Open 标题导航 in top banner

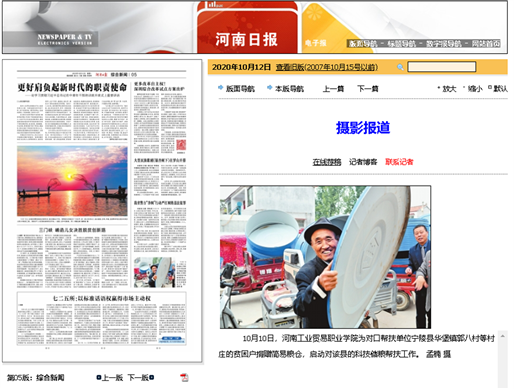[x=401, y=44]
